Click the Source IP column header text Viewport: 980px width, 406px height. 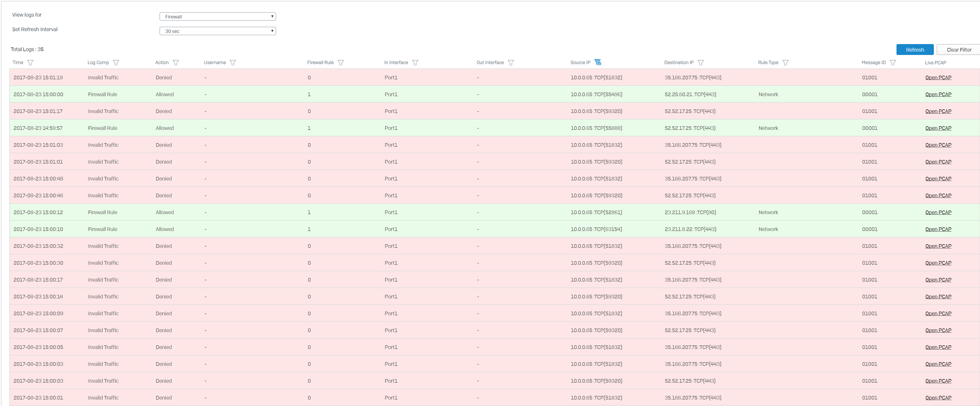[x=580, y=63]
